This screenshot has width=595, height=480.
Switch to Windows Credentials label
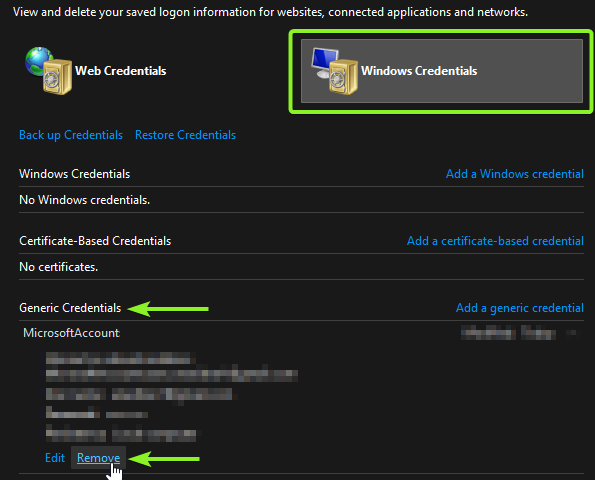click(x=419, y=71)
